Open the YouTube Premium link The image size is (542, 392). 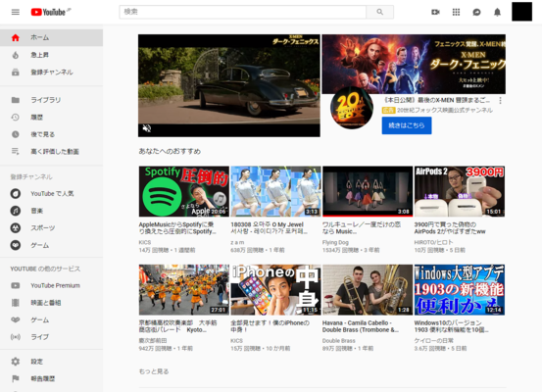tap(51, 285)
